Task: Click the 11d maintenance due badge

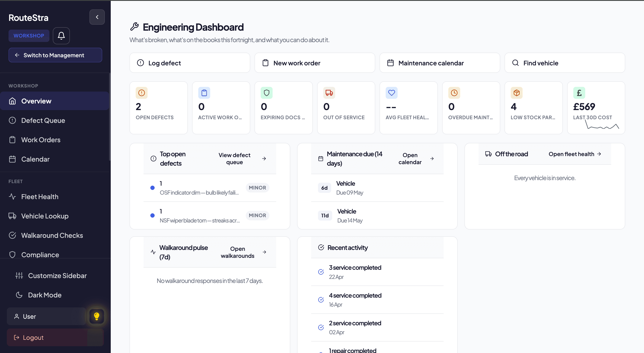Action: tap(325, 215)
